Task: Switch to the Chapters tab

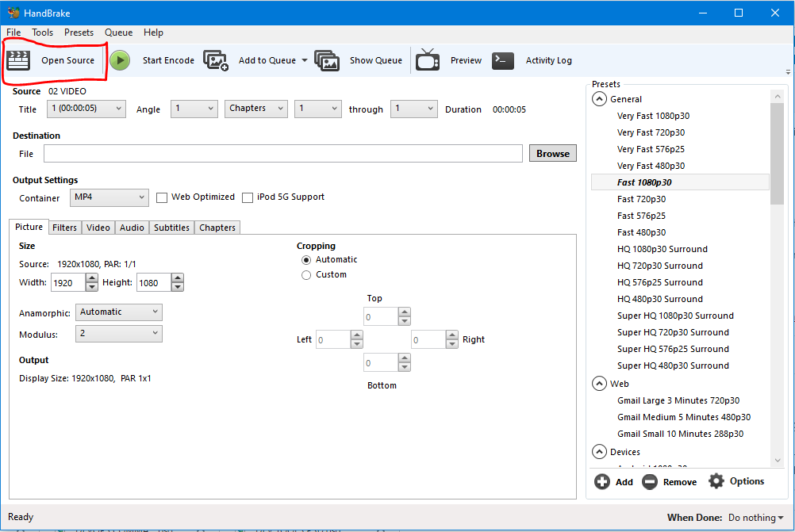Action: pos(217,228)
